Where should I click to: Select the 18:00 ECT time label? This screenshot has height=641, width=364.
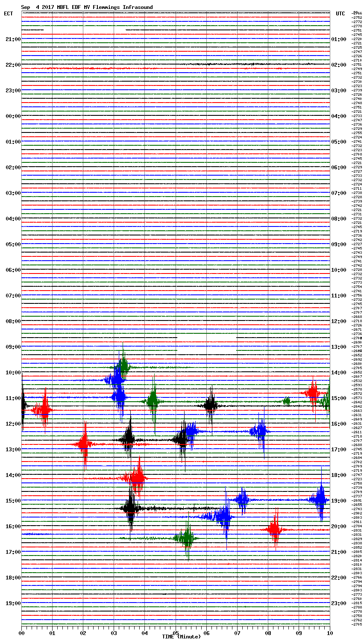pos(13,578)
